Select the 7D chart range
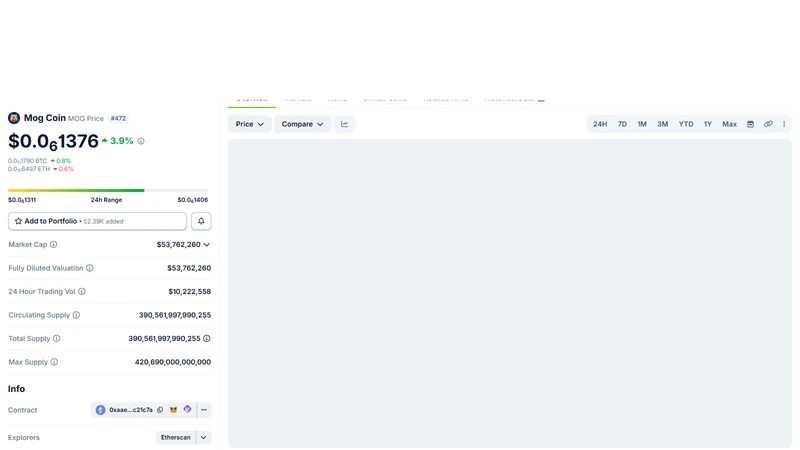Image resolution: width=800 pixels, height=450 pixels. (x=622, y=124)
